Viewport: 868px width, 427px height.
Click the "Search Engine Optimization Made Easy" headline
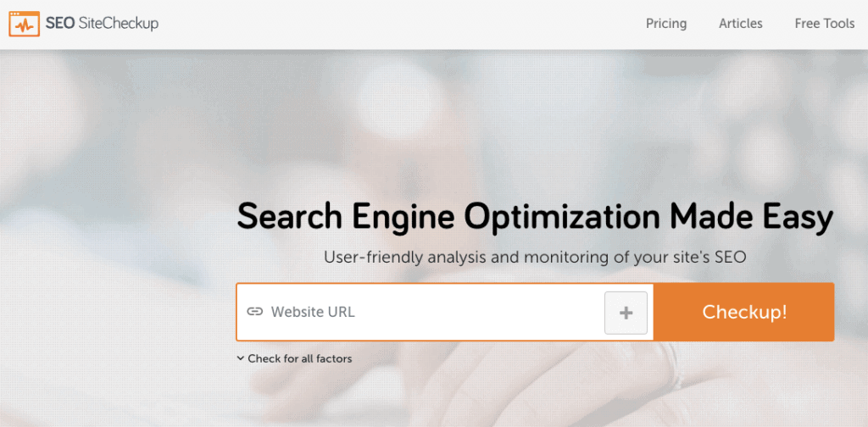pos(535,218)
